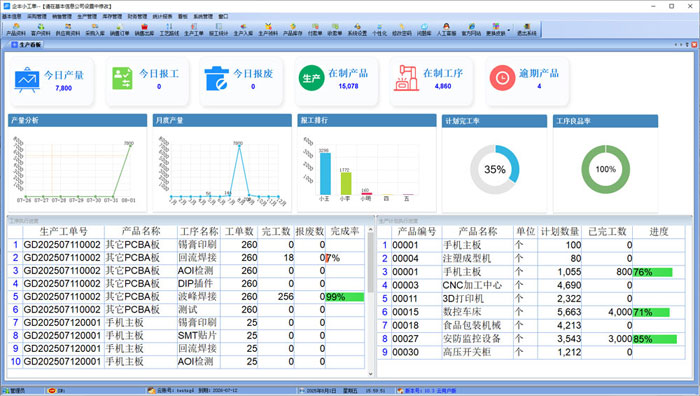Click the 退出系统 toolbar icon
700x396 pixels.
coord(527,30)
